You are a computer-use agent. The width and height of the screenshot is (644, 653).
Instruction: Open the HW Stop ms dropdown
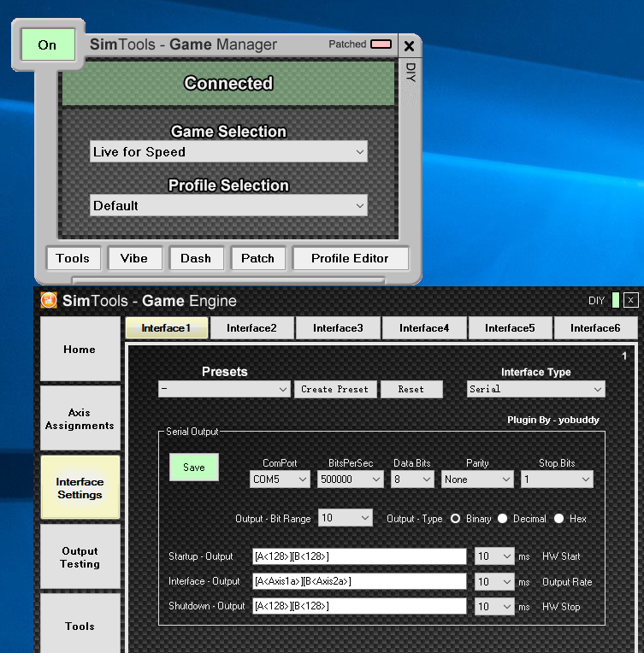pos(494,606)
